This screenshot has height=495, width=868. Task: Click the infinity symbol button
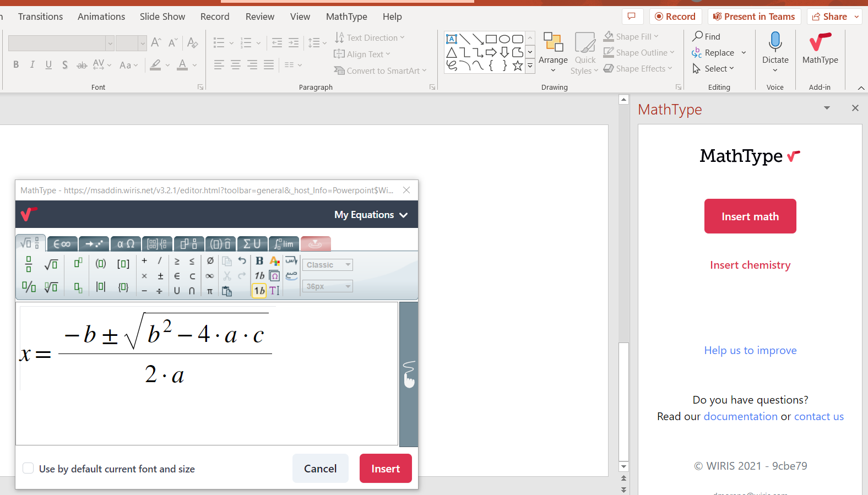pyautogui.click(x=210, y=276)
